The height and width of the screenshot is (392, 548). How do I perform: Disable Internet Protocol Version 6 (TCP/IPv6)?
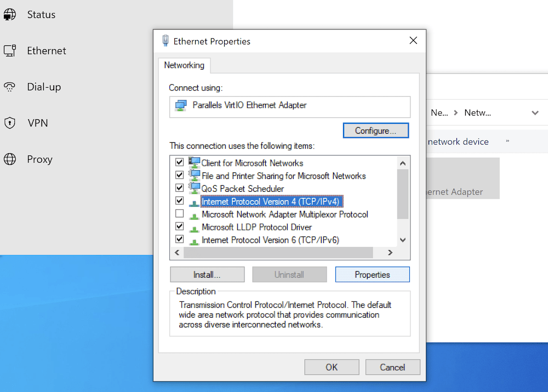pyautogui.click(x=180, y=240)
